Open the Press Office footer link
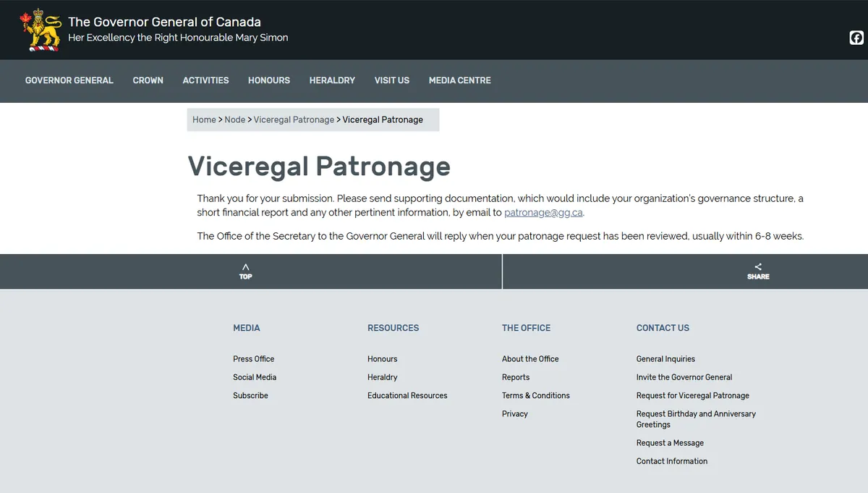The width and height of the screenshot is (868, 493). [254, 359]
